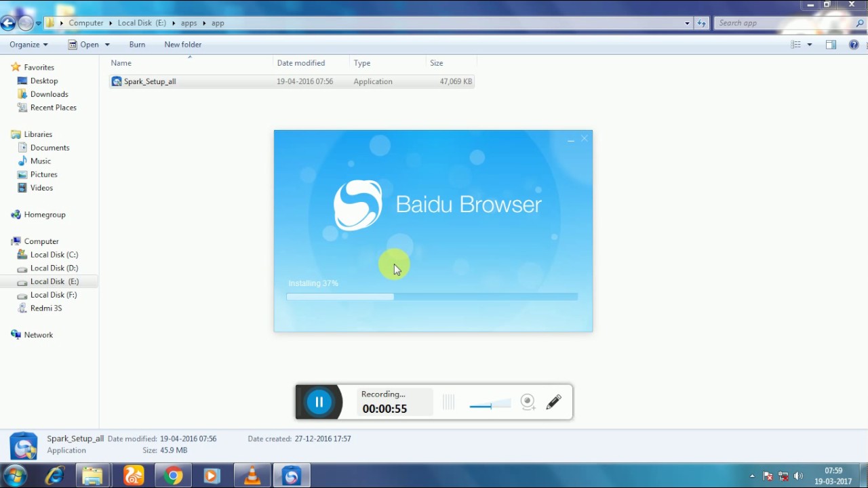Change view with the views icon
The height and width of the screenshot is (488, 868).
[x=796, y=45]
